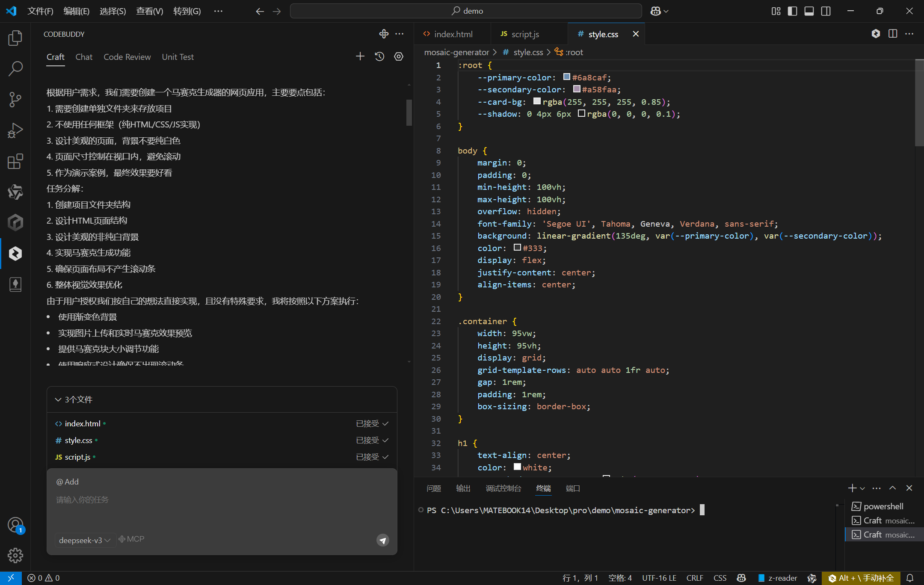Viewport: 924px width, 585px height.
Task: Open the Run and Debug view
Action: [15, 130]
